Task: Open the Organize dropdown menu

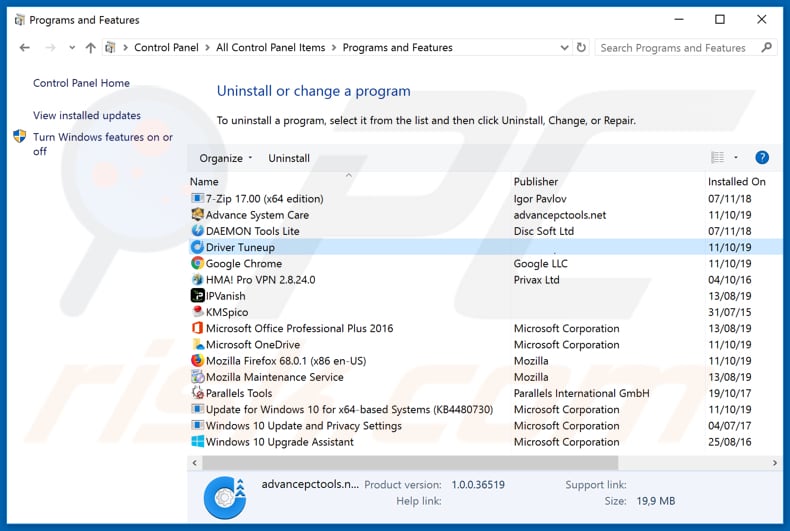Action: (x=225, y=158)
